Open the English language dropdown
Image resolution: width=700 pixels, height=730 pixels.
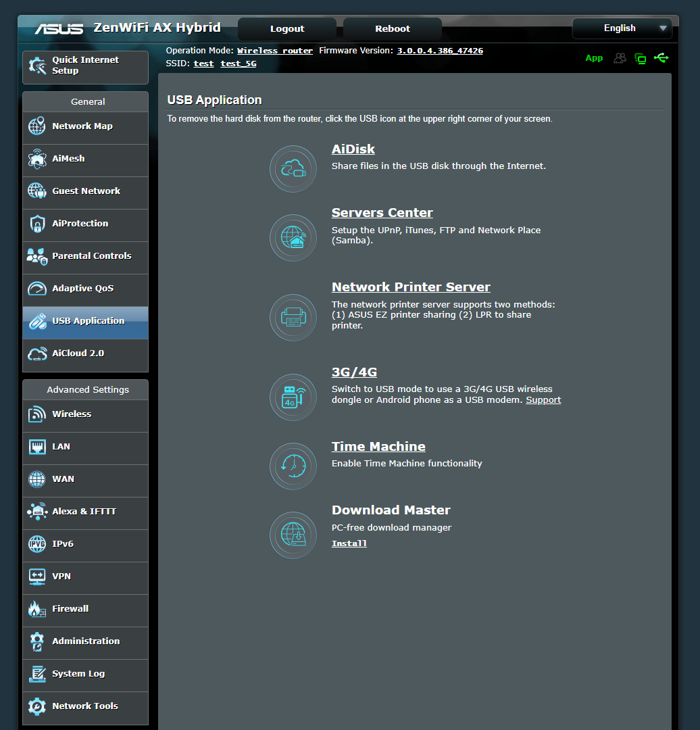pyautogui.click(x=621, y=28)
